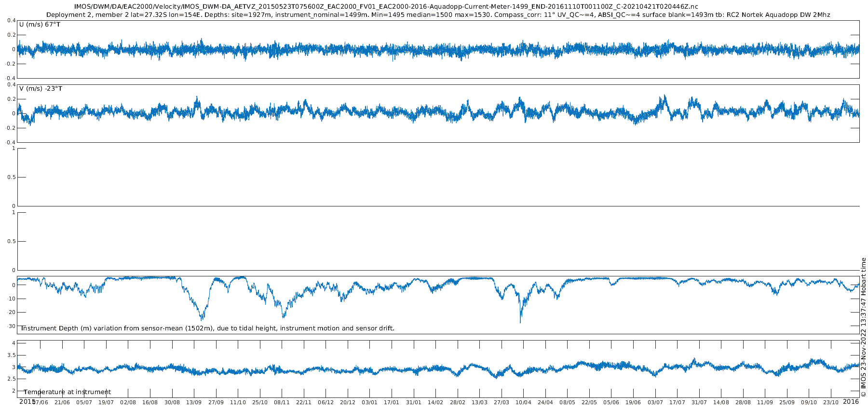Select the '19/06' date tick label
This screenshot has height=410, width=868.
[633, 402]
